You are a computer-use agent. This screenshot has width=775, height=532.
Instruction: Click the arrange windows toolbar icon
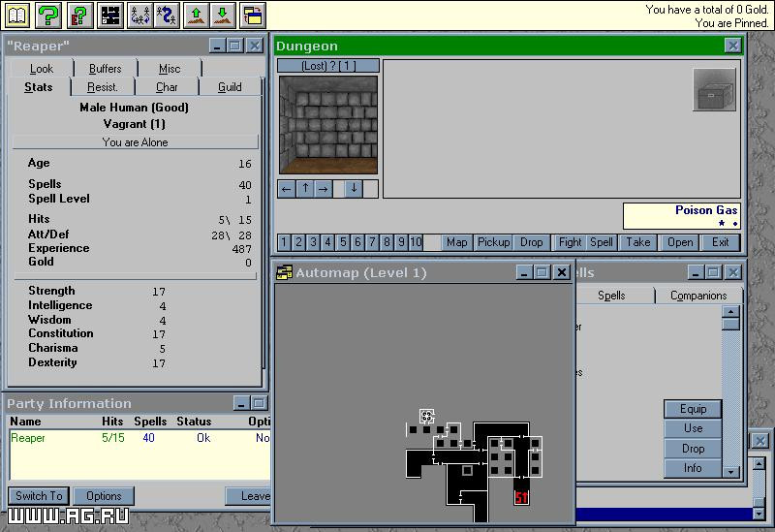pyautogui.click(x=253, y=16)
